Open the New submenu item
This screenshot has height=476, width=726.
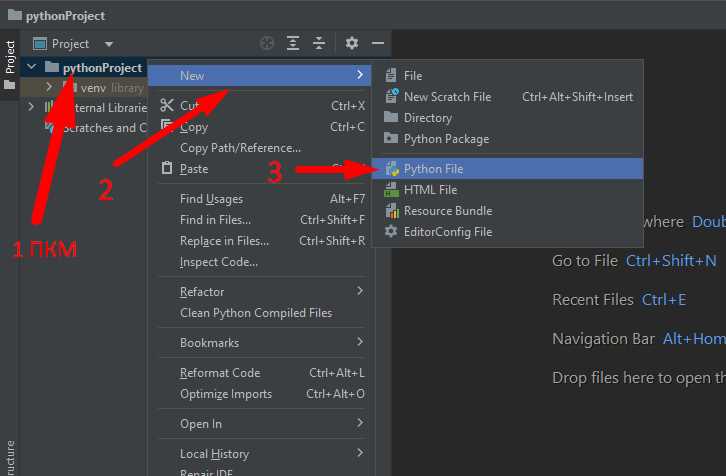click(259, 75)
